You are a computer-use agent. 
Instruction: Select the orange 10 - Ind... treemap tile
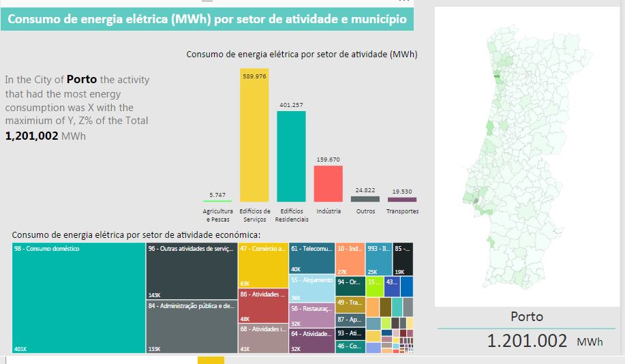(x=350, y=259)
